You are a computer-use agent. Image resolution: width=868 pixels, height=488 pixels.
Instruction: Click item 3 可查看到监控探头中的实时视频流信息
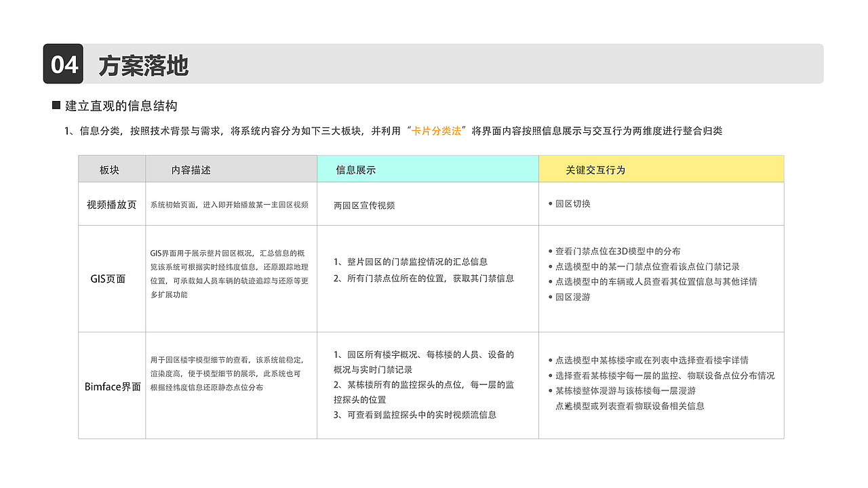[416, 417]
